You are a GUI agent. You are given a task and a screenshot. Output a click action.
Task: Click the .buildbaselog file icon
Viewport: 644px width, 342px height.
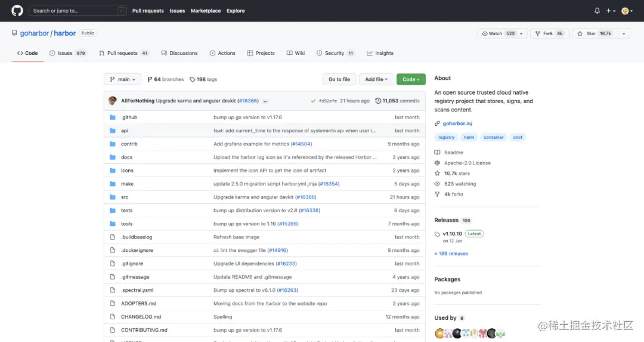tap(113, 237)
